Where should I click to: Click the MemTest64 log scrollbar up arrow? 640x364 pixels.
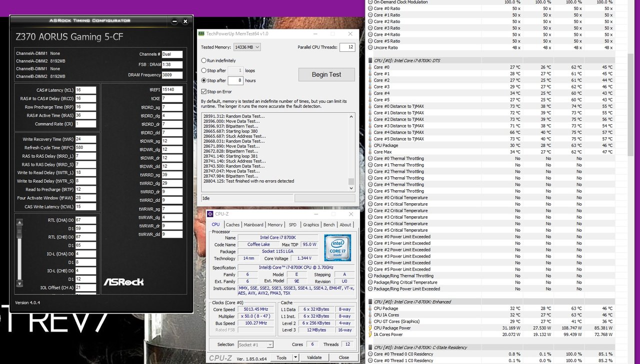(x=351, y=116)
